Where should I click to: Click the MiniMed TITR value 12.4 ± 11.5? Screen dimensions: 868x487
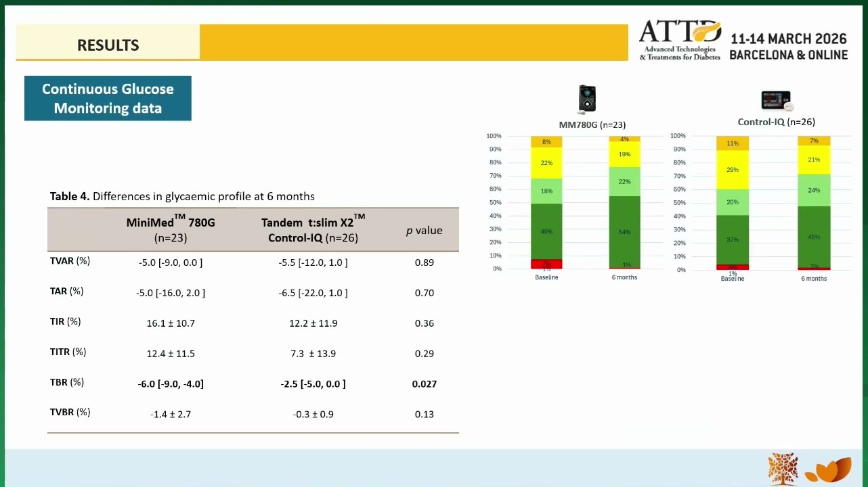click(171, 354)
